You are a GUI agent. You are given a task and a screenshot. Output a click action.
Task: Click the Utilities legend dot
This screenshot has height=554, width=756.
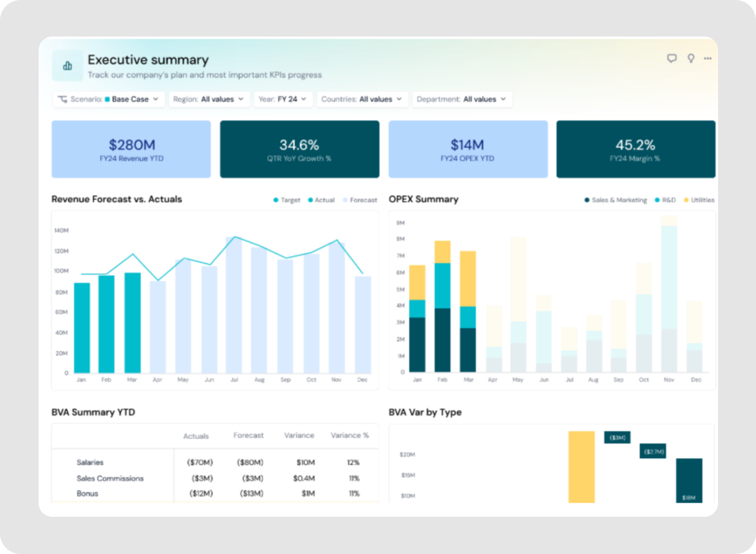pyautogui.click(x=688, y=199)
